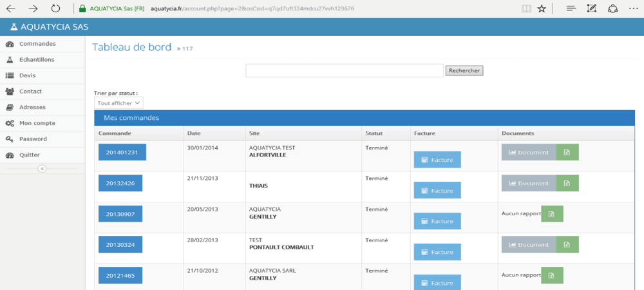
Task: Open Facture for order 20121465
Action: [437, 283]
